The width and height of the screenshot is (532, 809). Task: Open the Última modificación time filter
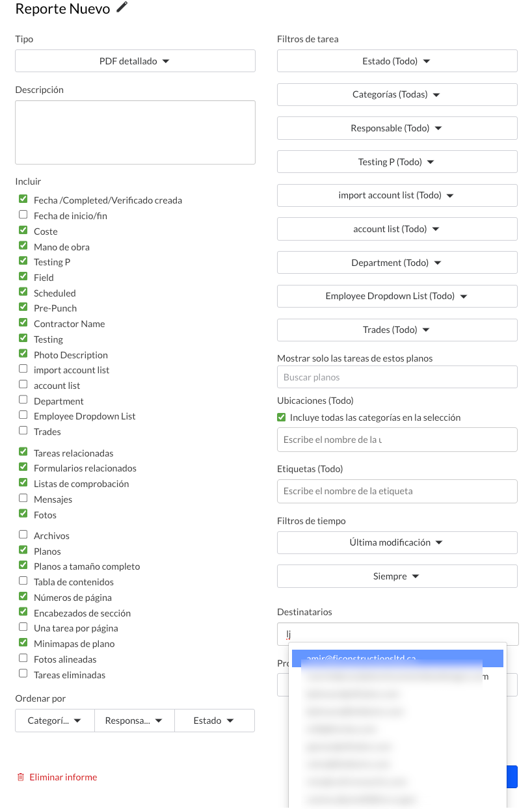point(397,542)
